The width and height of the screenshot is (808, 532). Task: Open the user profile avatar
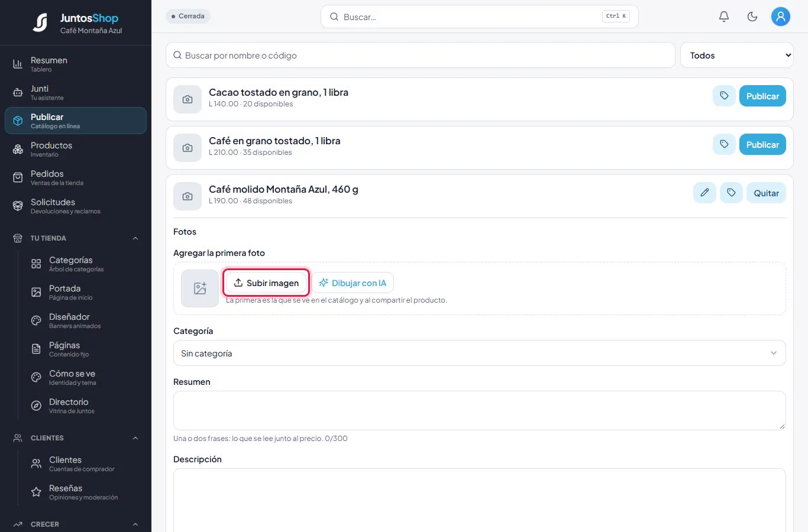pyautogui.click(x=781, y=17)
